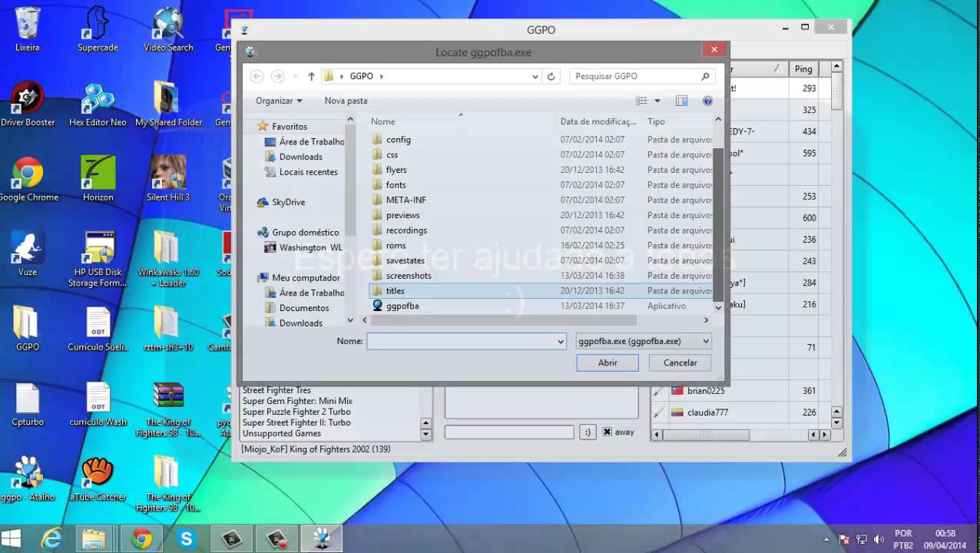Open Winkawaks 1.60 + Loader folder
980x553 pixels.
point(168,260)
